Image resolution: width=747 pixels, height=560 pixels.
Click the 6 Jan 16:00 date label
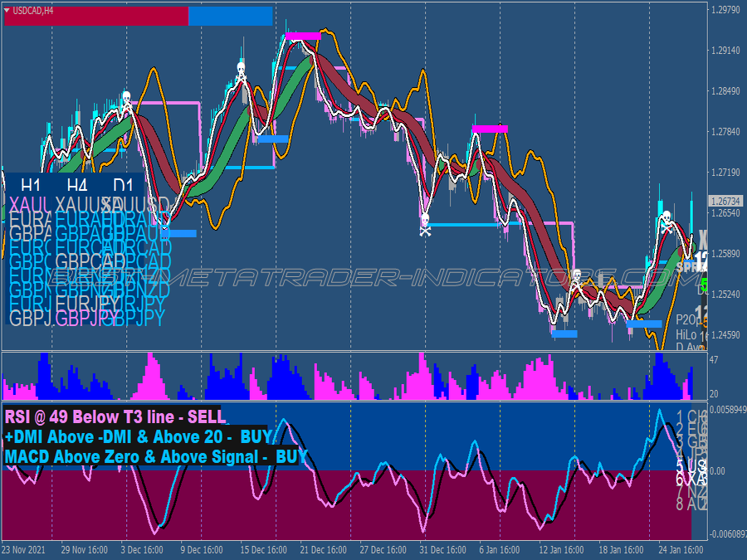(500, 550)
